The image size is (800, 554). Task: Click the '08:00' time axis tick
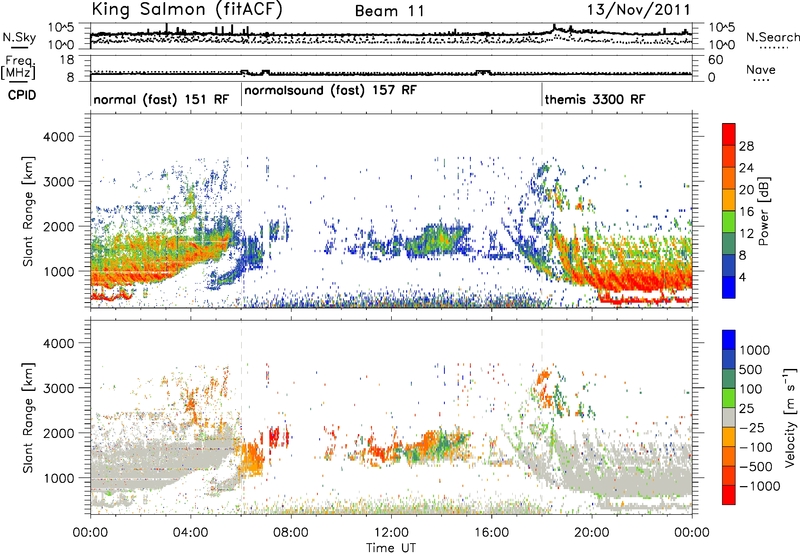pyautogui.click(x=291, y=533)
